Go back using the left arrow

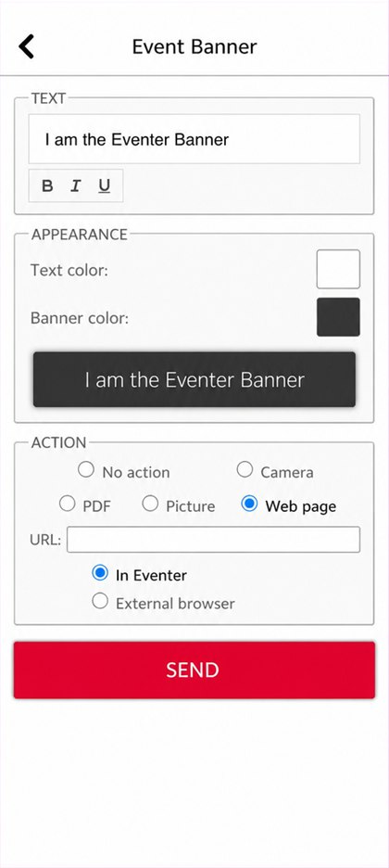pyautogui.click(x=26, y=46)
